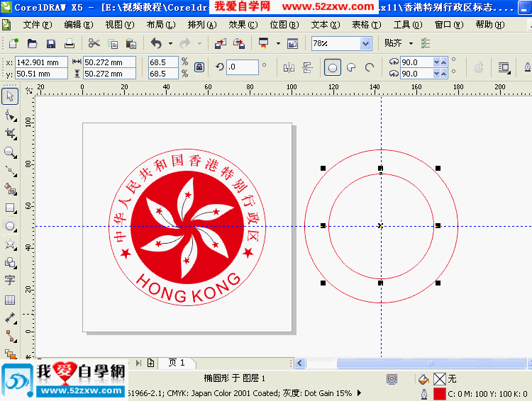Open the 工具 (Tools) menu
The image size is (532, 401).
tap(407, 25)
